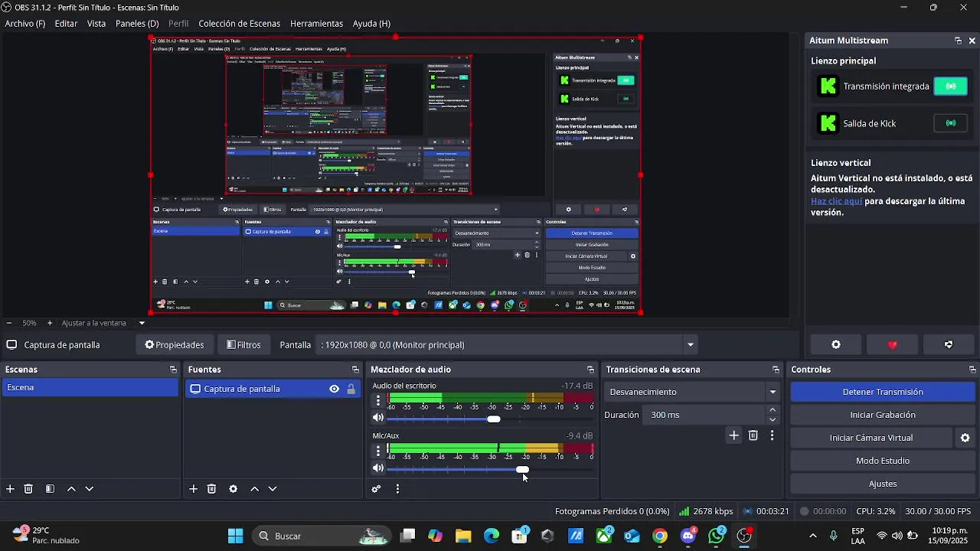Open Vista menu
Image resolution: width=980 pixels, height=551 pixels.
point(96,24)
